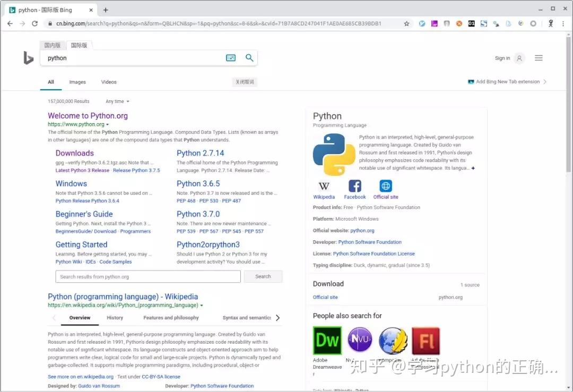
Task: Open the Downloads sublink
Action: pos(75,153)
